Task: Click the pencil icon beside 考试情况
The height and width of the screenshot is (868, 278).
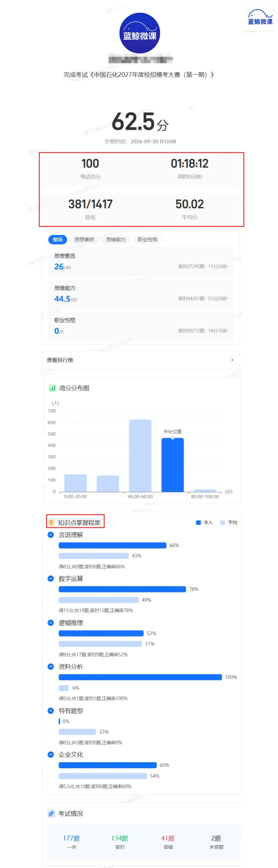Action: point(51,814)
